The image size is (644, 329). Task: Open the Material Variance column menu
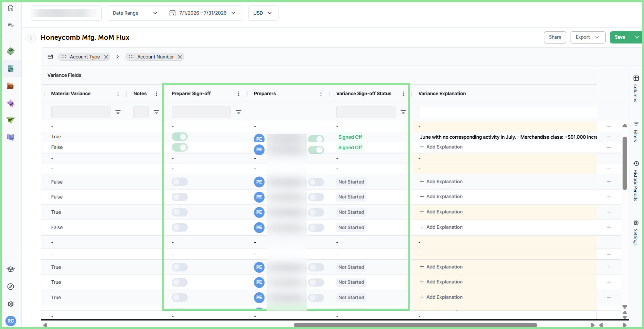coord(118,94)
